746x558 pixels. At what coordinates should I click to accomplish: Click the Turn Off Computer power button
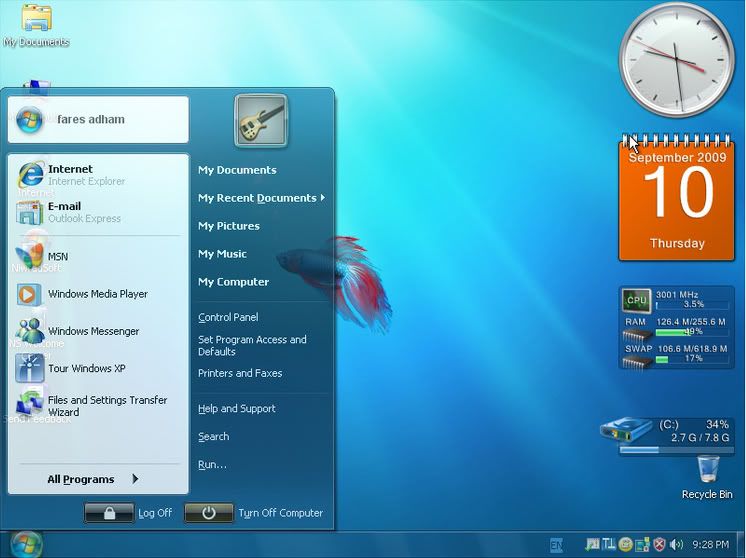click(209, 513)
